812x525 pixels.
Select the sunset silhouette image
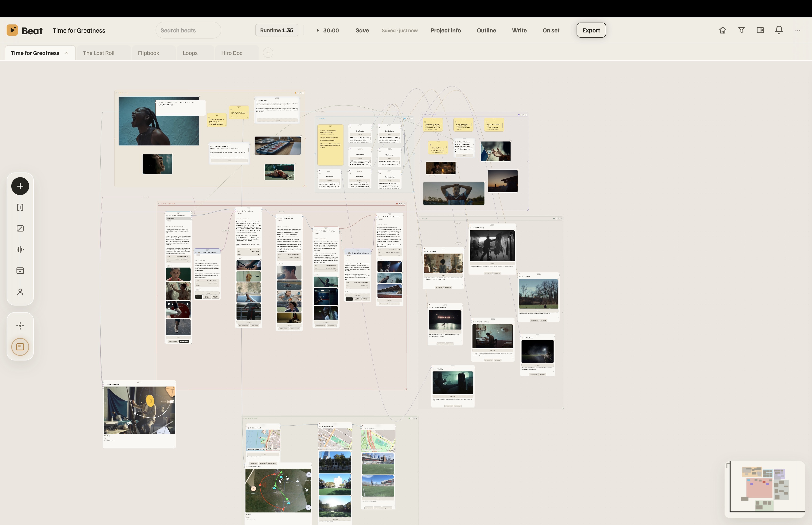click(x=503, y=181)
